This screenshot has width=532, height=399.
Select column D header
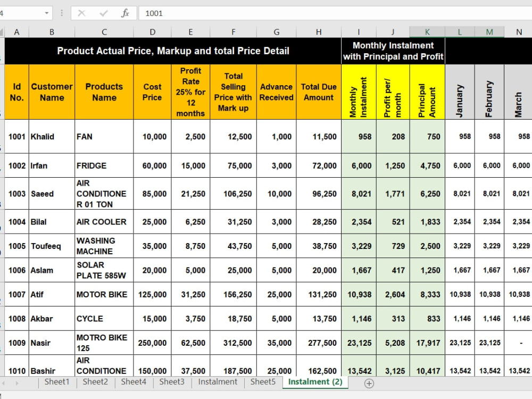pos(152,32)
